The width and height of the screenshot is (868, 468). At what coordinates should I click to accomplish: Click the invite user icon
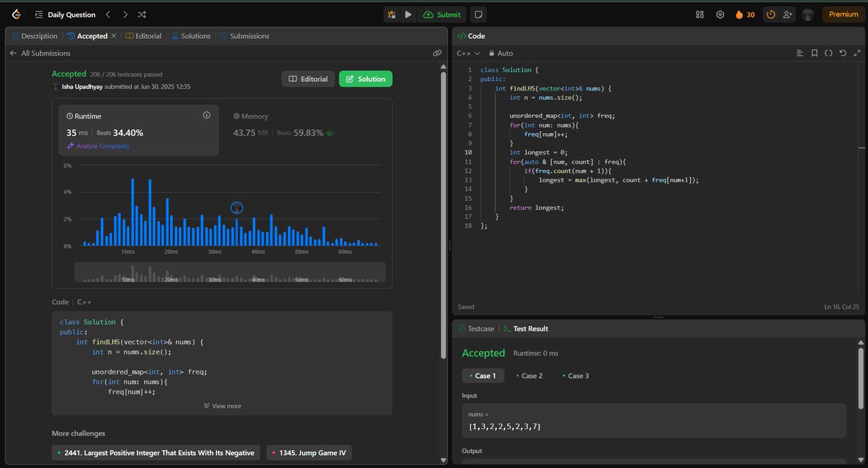point(788,14)
